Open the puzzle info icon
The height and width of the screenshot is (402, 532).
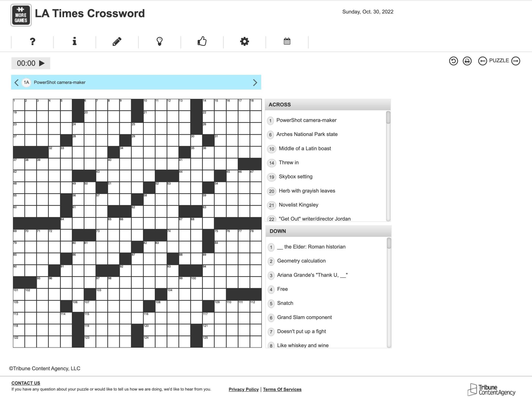(75, 41)
